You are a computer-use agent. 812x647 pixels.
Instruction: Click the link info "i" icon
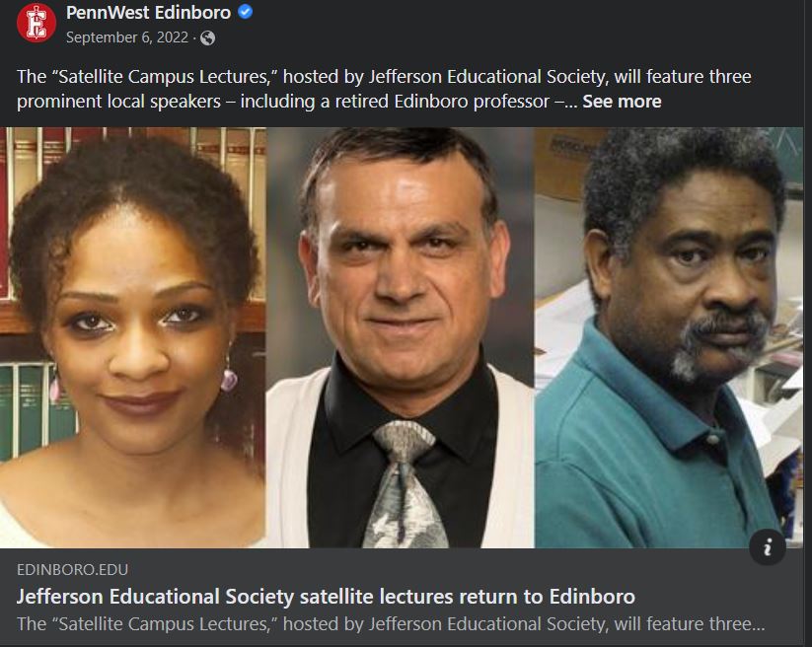click(768, 546)
